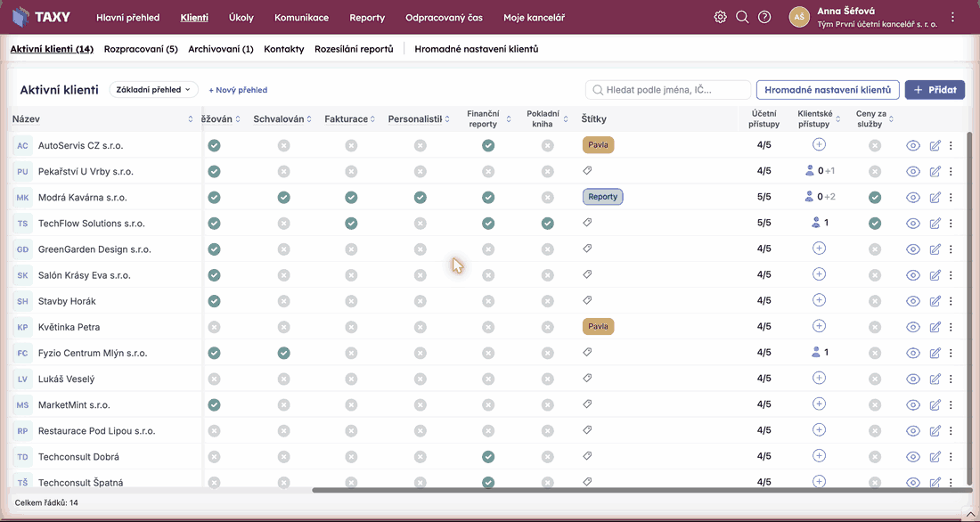Click the horizontal scrollbar of the table

(x=641, y=490)
